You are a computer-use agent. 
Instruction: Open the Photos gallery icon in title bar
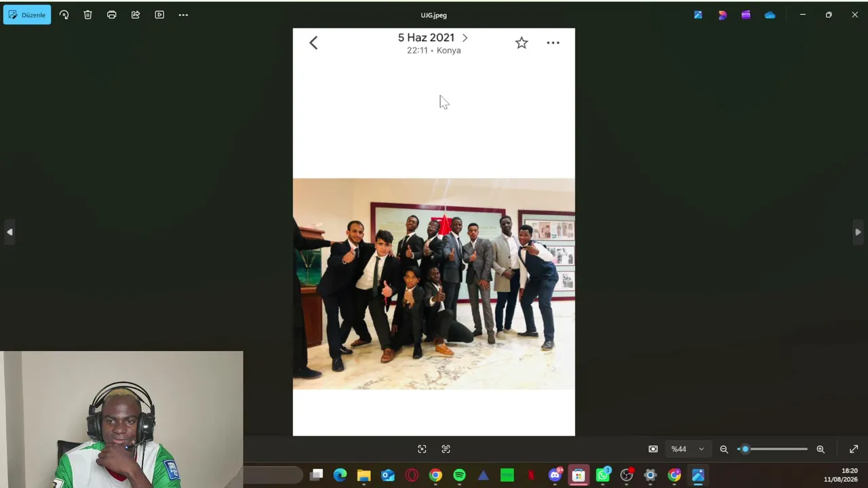(698, 15)
